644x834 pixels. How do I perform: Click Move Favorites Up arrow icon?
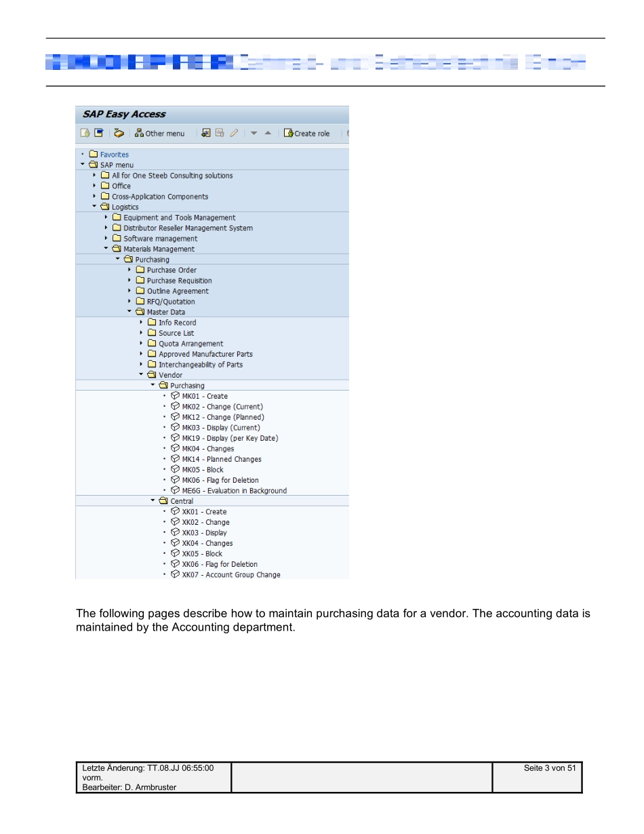click(268, 133)
